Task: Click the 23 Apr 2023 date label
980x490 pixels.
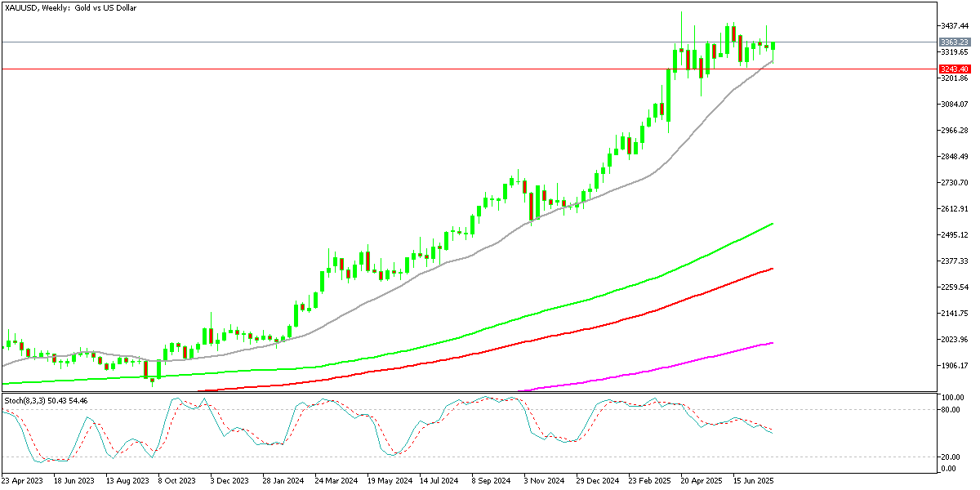Action: 21,481
